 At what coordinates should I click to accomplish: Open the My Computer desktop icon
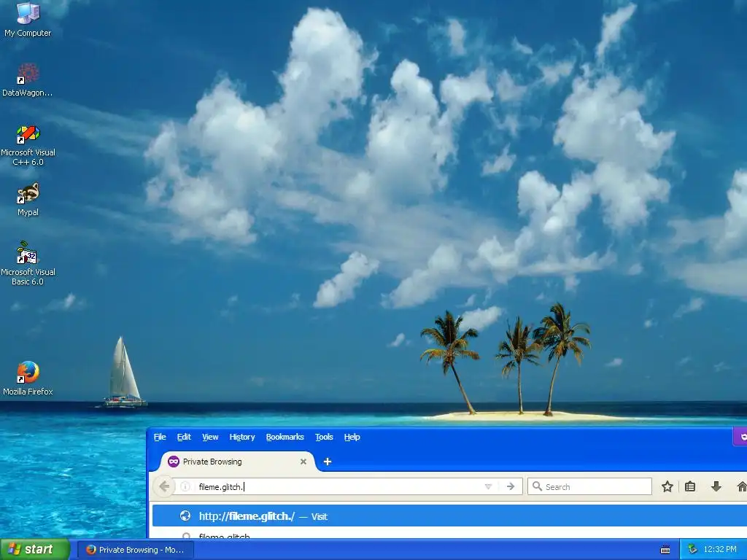pos(28,19)
